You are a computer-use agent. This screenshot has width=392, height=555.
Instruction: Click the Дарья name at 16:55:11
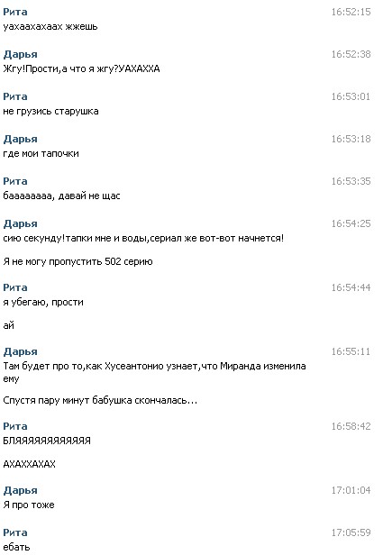pos(20,351)
